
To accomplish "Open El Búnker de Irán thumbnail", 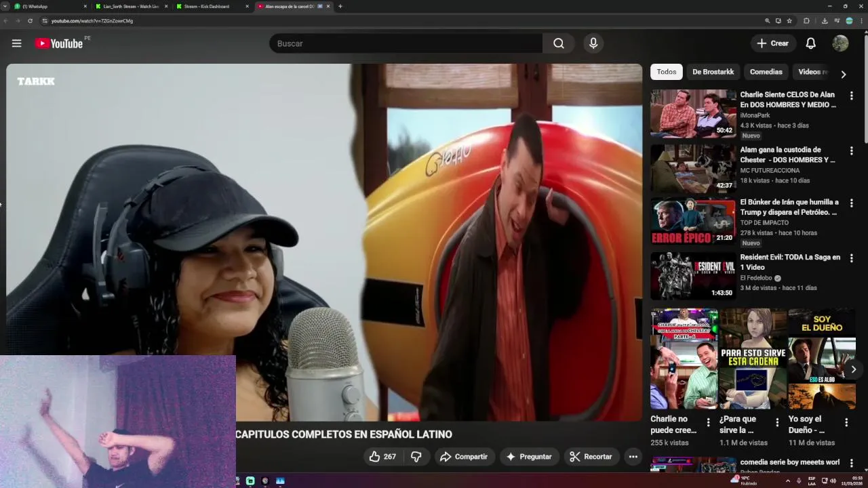I will tap(693, 222).
